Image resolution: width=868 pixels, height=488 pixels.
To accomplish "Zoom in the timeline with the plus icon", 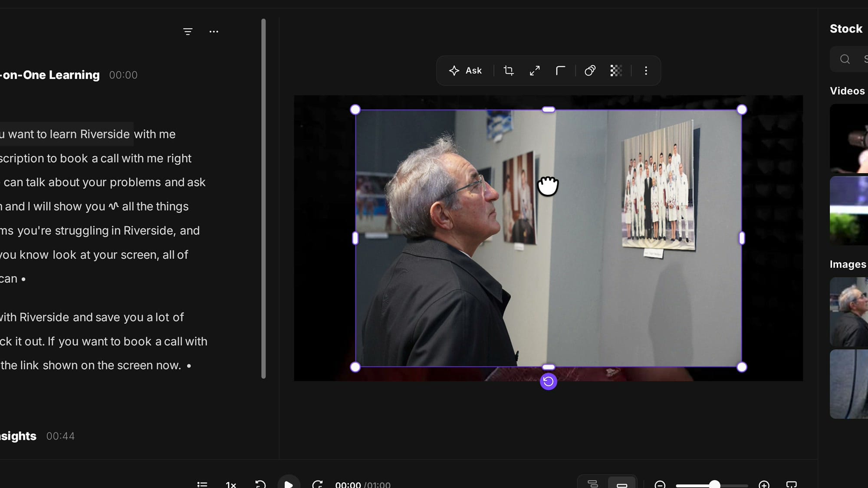I will click(764, 485).
